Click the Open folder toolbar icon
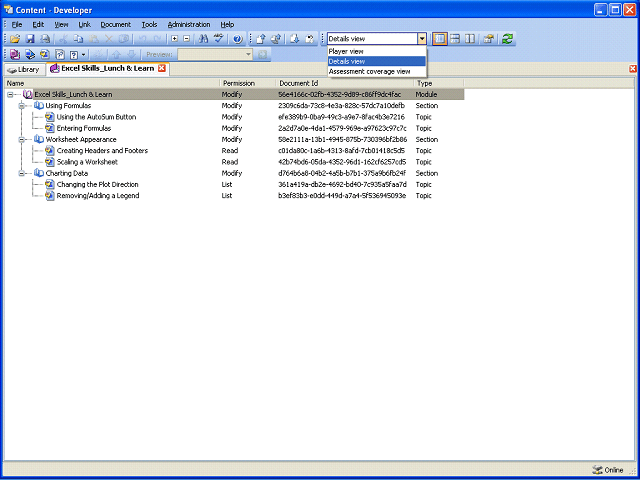This screenshot has height=480, width=640. pyautogui.click(x=15, y=39)
